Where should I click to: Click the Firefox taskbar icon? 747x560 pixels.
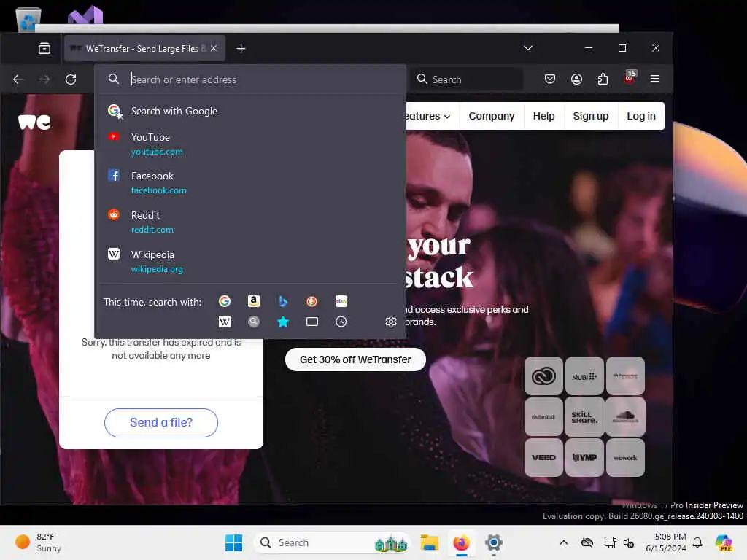click(x=461, y=542)
